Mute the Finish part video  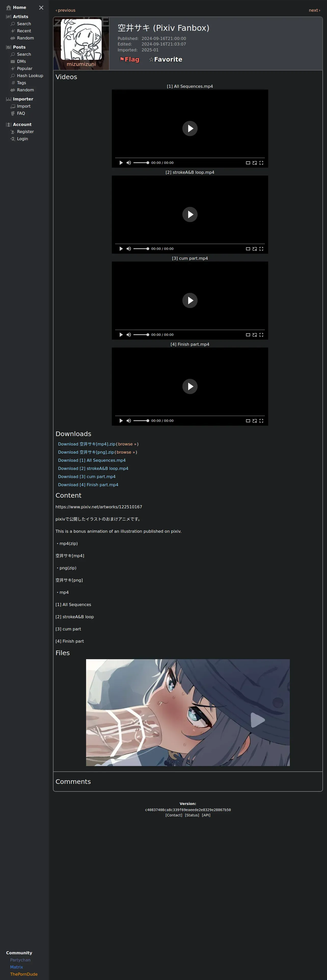click(129, 421)
